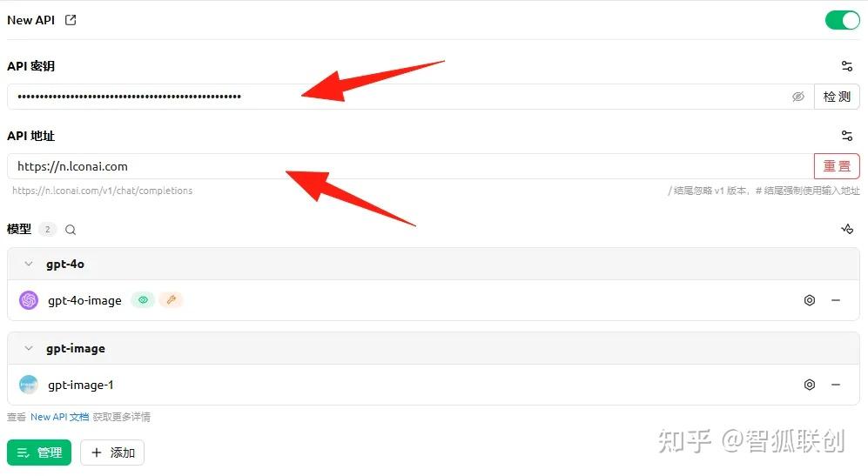This screenshot has height=476, width=868.
Task: Click the green 管理 manage button
Action: click(x=39, y=453)
